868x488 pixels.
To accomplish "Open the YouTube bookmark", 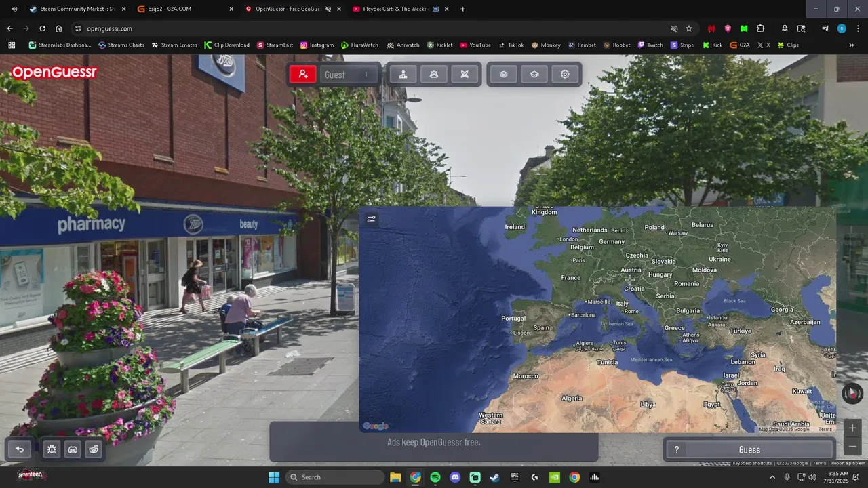I will tap(475, 45).
